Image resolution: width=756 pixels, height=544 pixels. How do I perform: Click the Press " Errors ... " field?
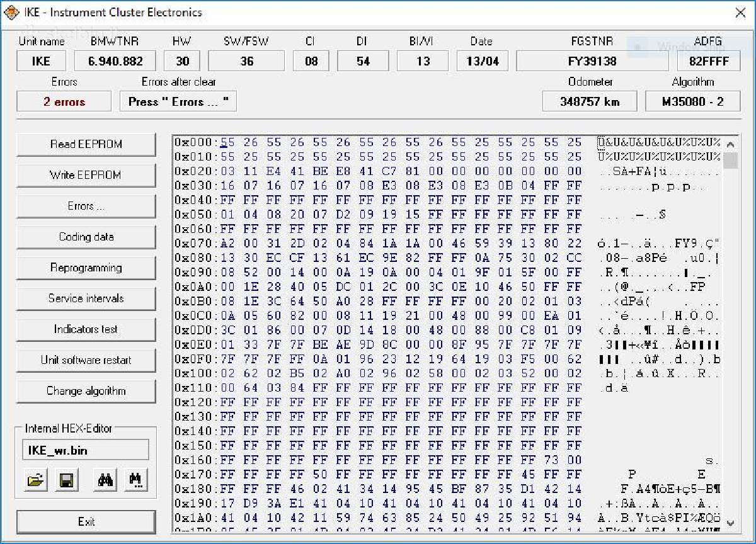[178, 101]
